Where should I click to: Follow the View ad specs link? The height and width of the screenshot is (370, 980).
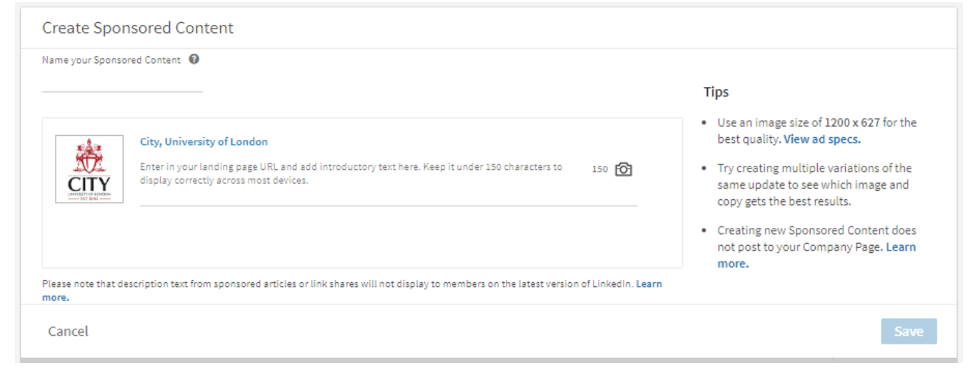pos(822,139)
